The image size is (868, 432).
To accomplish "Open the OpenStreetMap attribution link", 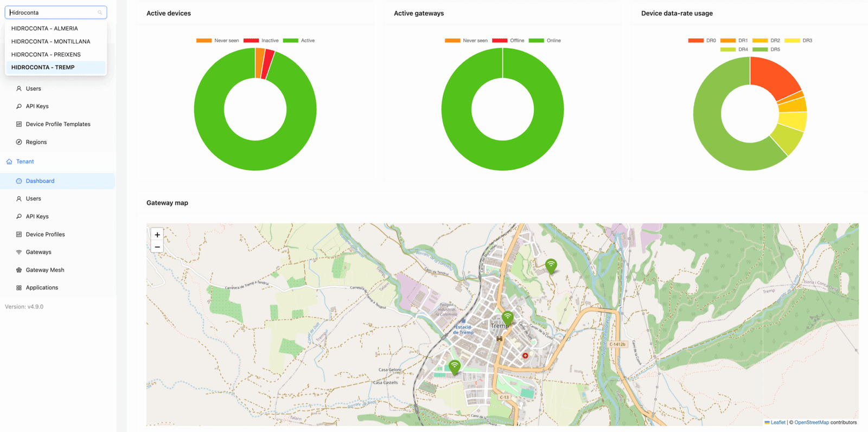I will [811, 422].
